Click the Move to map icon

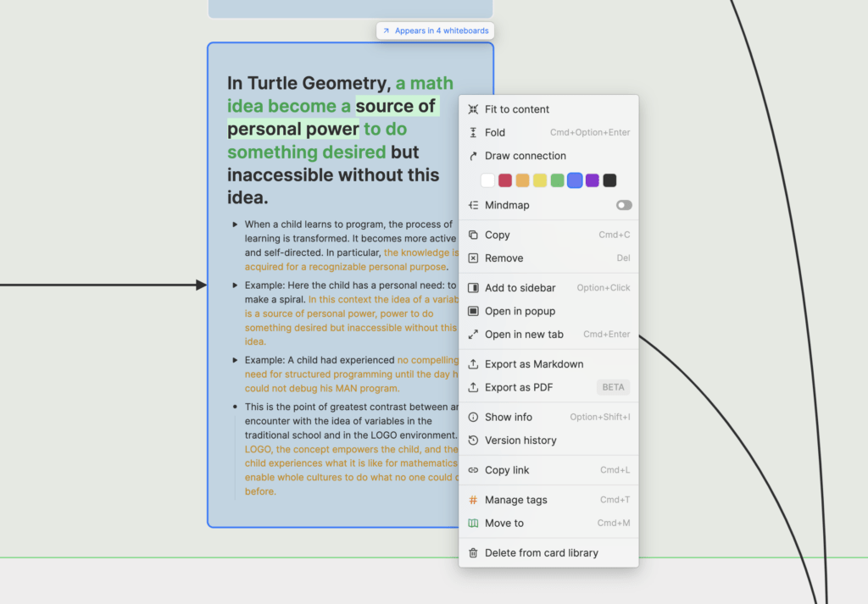[473, 524]
